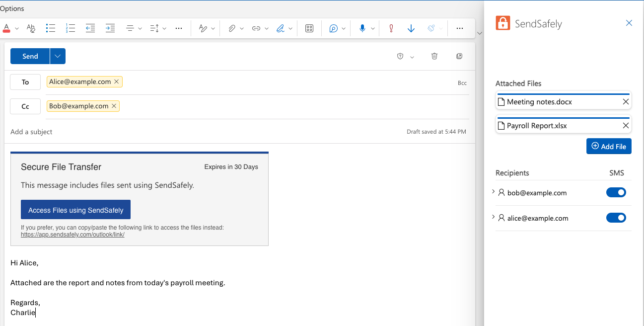This screenshot has width=644, height=326.
Task: Expand the bob@example.com recipient row
Action: pyautogui.click(x=493, y=191)
